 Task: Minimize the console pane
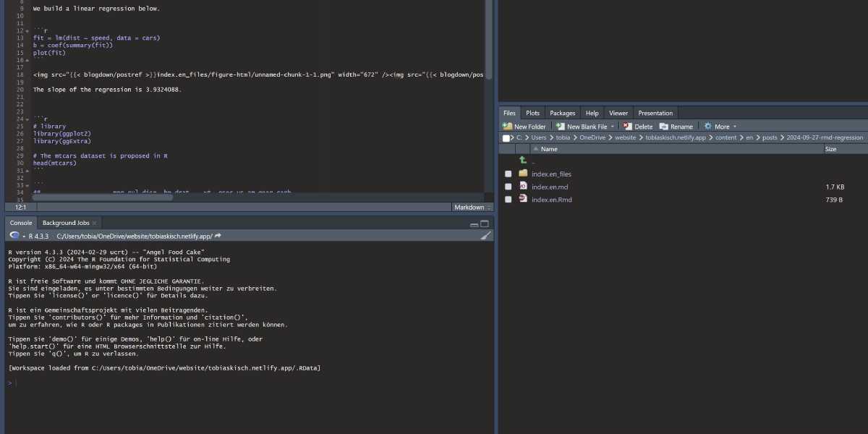(x=474, y=224)
